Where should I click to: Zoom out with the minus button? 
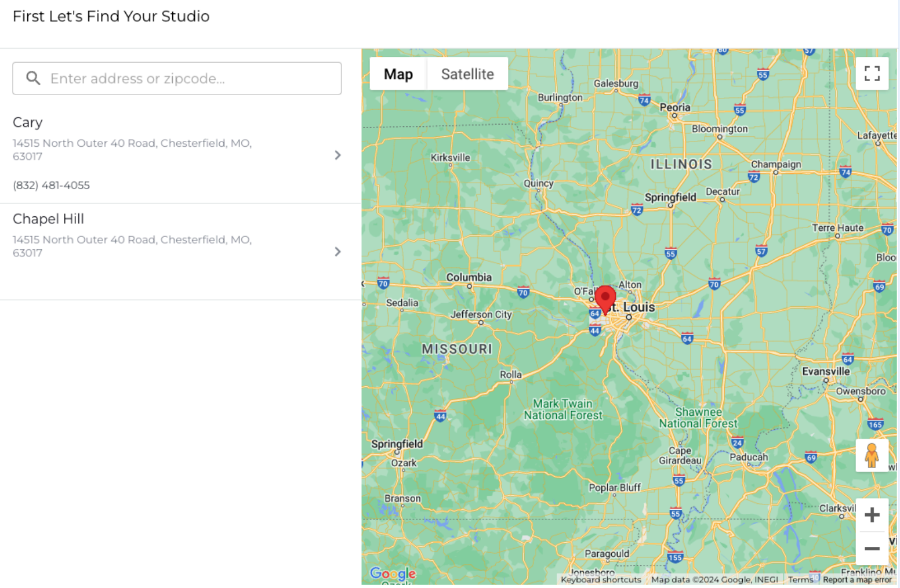[872, 549]
